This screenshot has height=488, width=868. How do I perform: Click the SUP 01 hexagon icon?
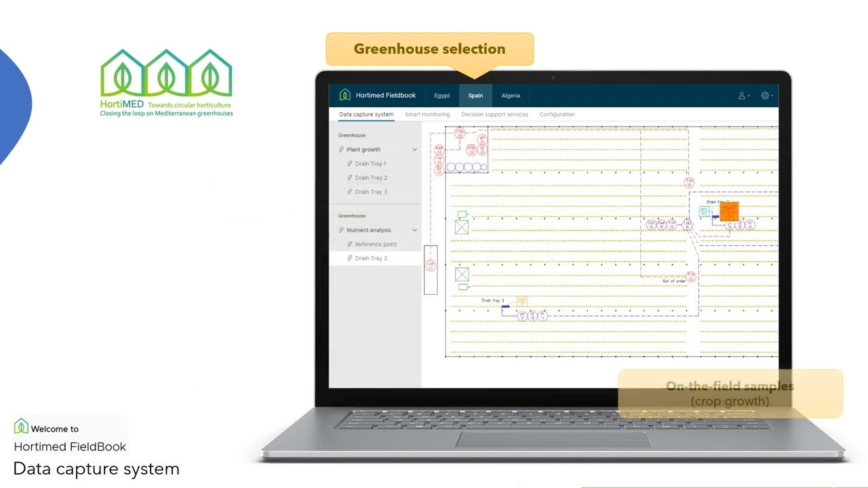(431, 266)
